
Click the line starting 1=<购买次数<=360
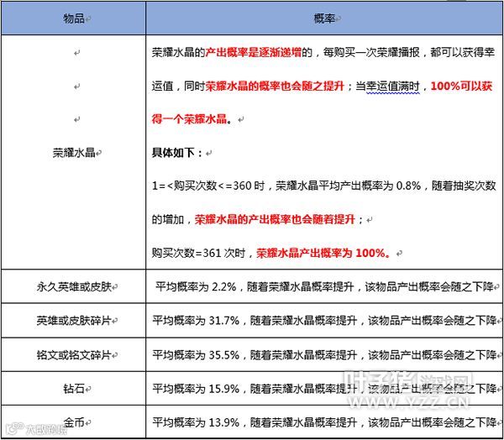[324, 186]
